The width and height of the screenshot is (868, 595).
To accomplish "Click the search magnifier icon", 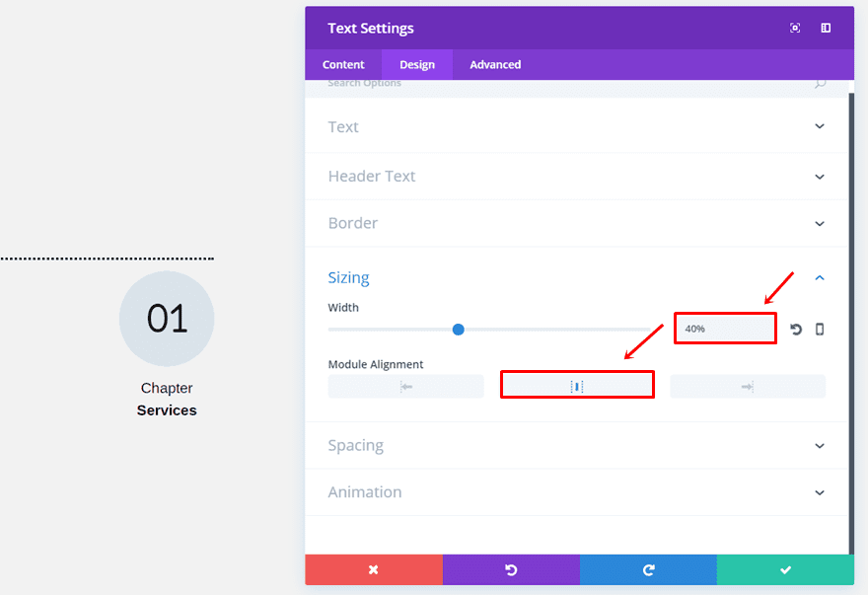I will click(x=820, y=84).
